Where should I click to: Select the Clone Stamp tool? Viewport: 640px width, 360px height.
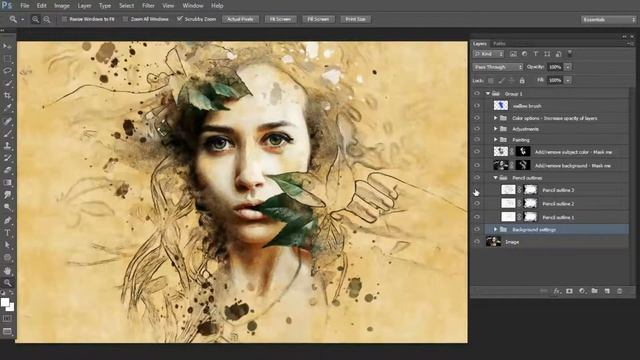pos(7,145)
